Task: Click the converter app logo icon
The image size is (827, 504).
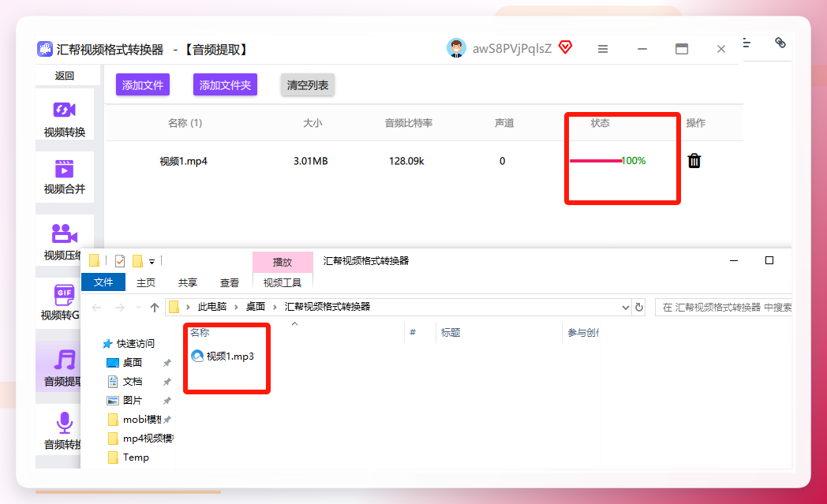Action: click(45, 49)
